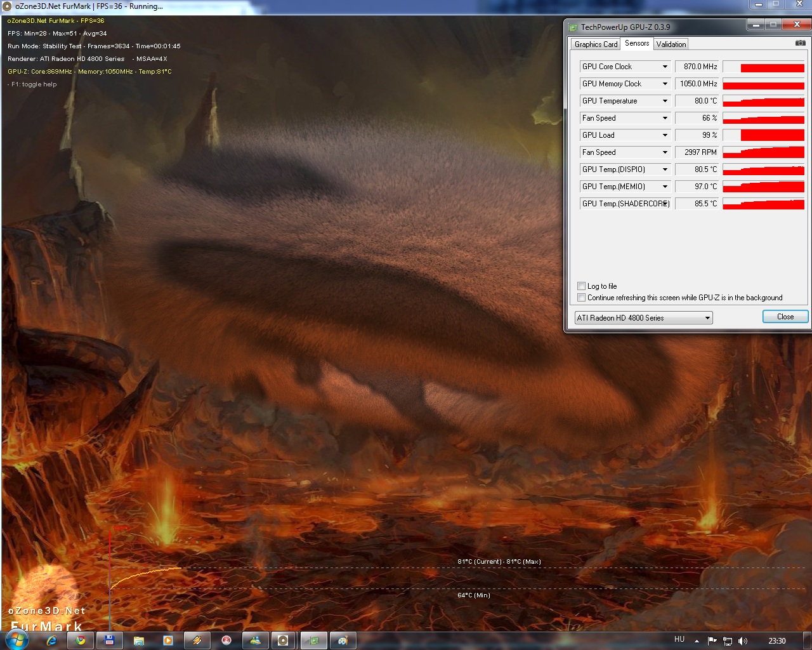Viewport: 812px width, 650px height.
Task: Switch to the Graphics Card tab
Action: pyautogui.click(x=596, y=44)
